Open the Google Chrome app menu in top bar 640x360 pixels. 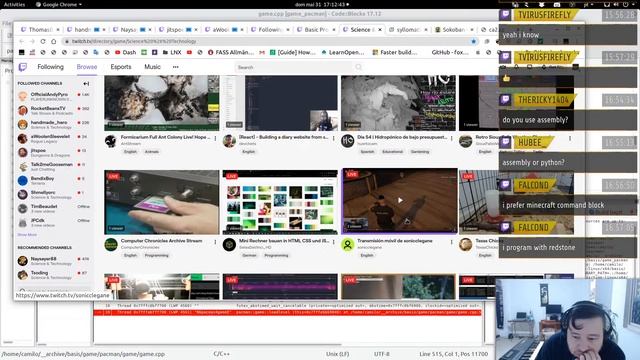pos(59,4)
